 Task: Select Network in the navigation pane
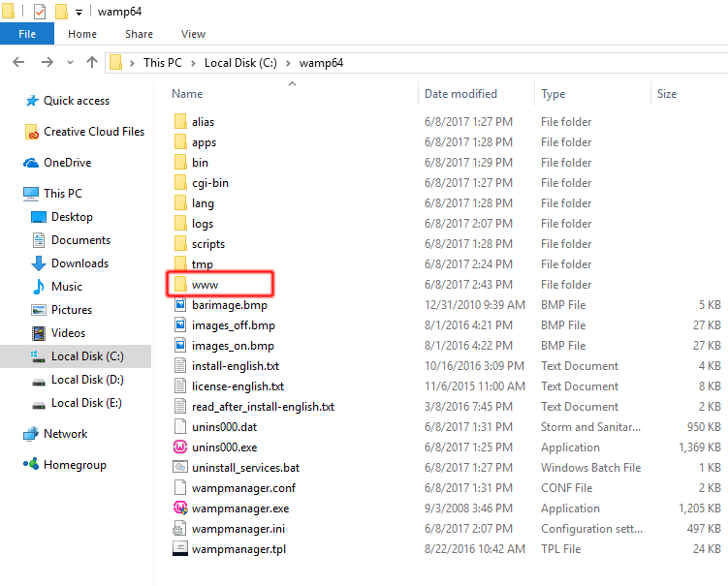(x=55, y=434)
